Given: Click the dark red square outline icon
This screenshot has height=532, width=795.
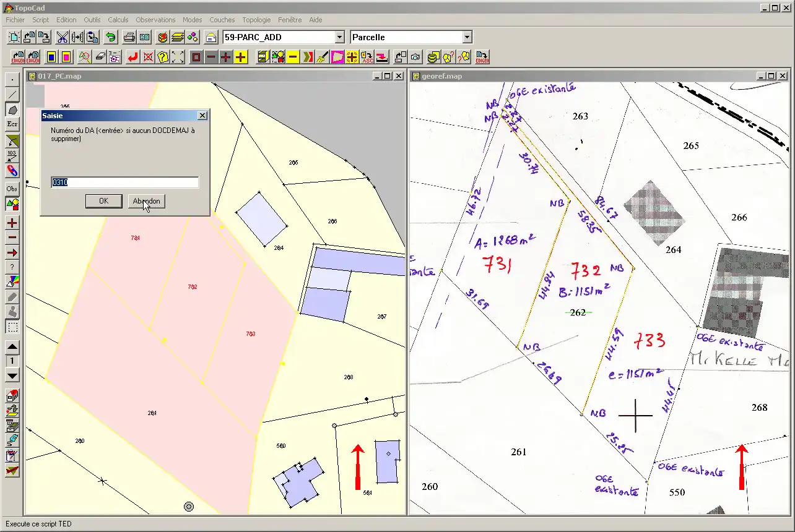Looking at the screenshot, I should (196, 57).
